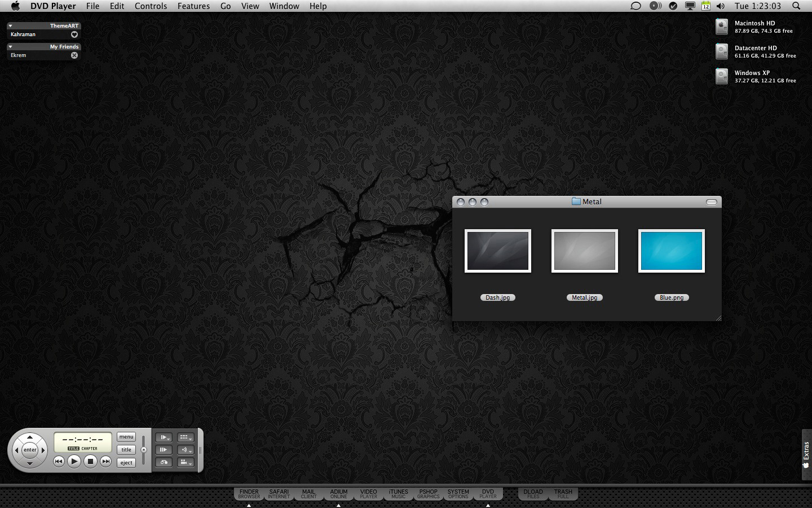Screen dimensions: 812x508
Task: Click the DVD controller drawer handle
Action: point(200,450)
